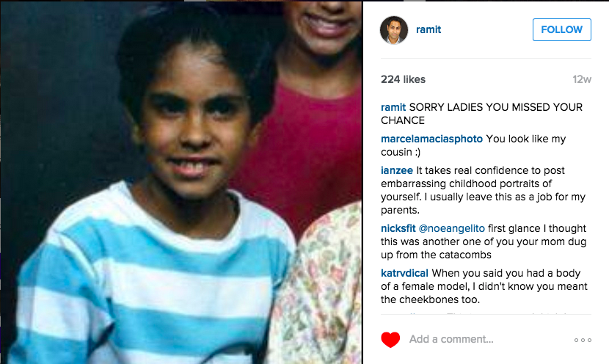This screenshot has width=609, height=364.
Task: Click katrvdical's comment about cheekbones
Action: (x=484, y=286)
